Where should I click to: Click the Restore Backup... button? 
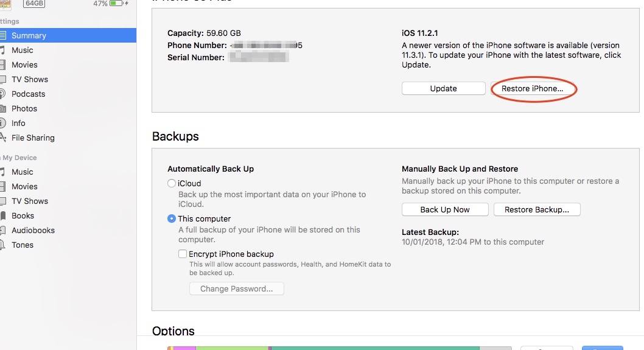point(537,209)
